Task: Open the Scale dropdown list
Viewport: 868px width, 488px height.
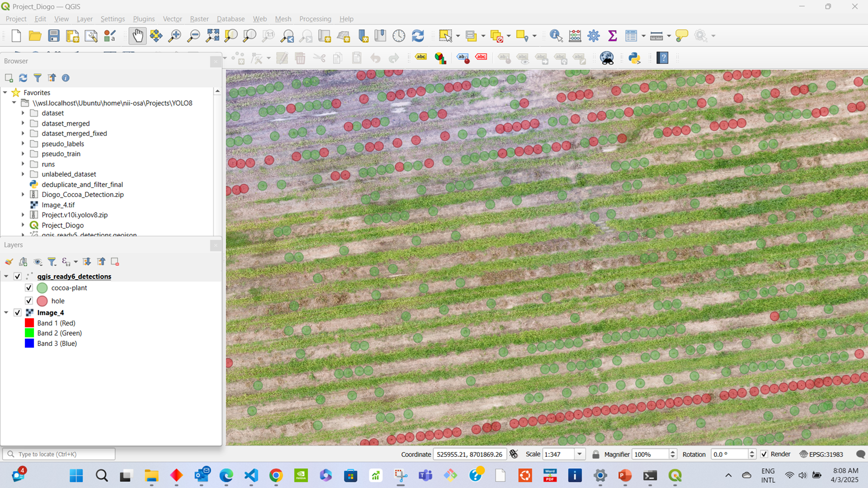Action: point(580,454)
